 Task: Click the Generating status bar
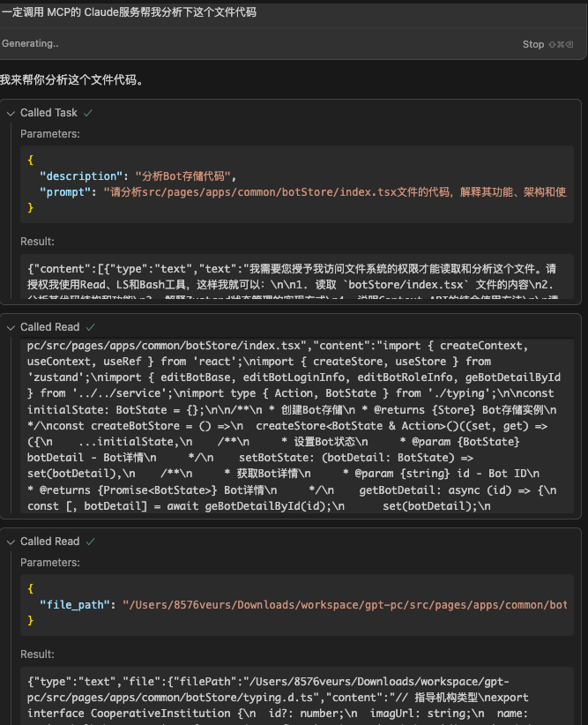coord(31,43)
